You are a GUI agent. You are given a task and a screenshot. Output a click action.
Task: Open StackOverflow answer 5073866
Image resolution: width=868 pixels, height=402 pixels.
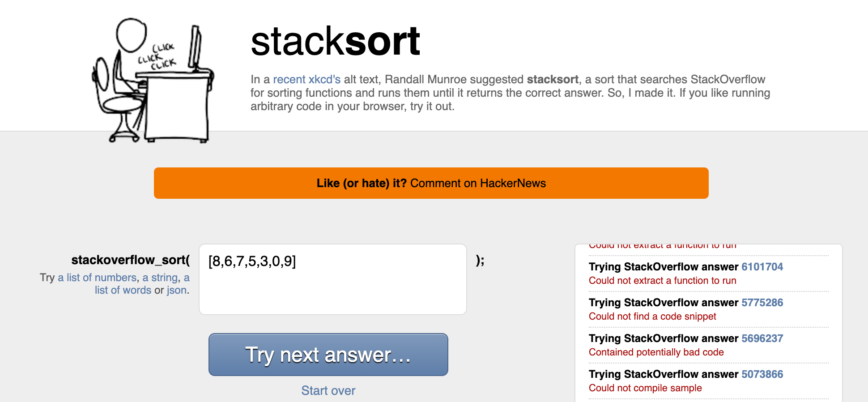point(762,374)
